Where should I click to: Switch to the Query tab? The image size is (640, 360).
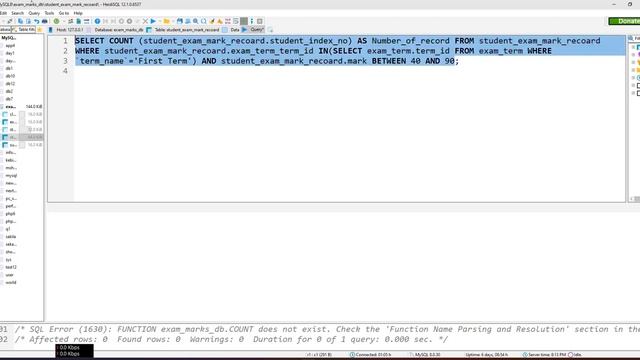click(x=253, y=30)
